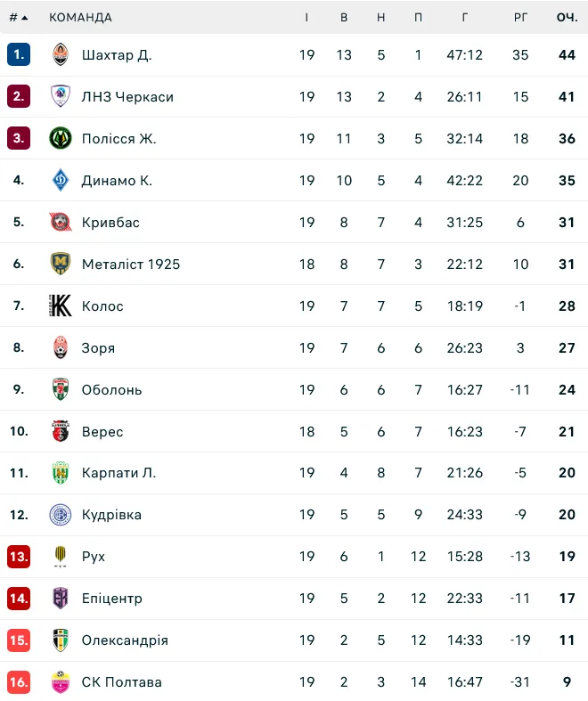Click the Kolos team logo

coord(61,306)
